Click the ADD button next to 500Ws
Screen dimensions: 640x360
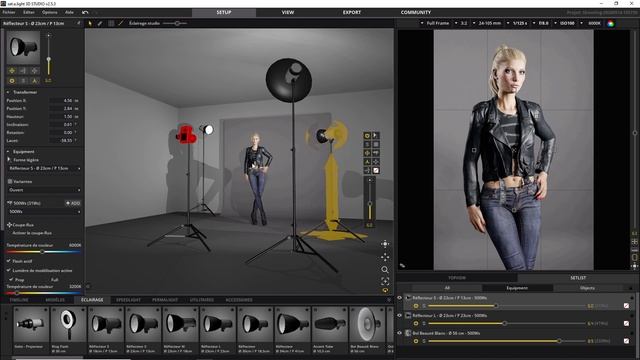[73, 203]
